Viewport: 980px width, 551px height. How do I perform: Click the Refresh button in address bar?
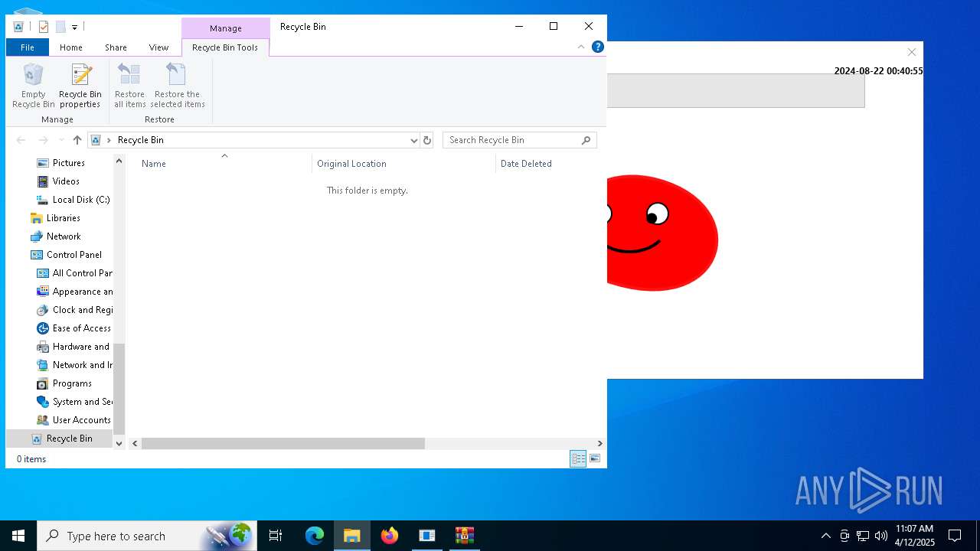pos(427,140)
